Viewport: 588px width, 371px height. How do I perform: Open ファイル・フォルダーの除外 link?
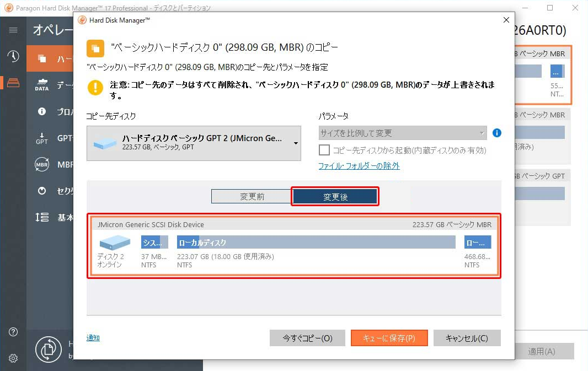click(x=359, y=165)
